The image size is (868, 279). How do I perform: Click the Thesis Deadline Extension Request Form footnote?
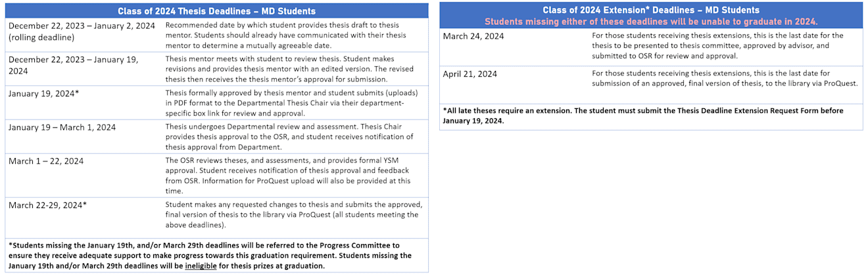coord(643,116)
